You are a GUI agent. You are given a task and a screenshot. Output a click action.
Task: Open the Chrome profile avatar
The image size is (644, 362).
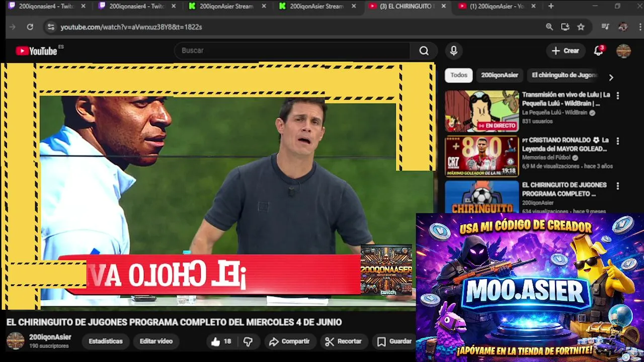point(623,27)
